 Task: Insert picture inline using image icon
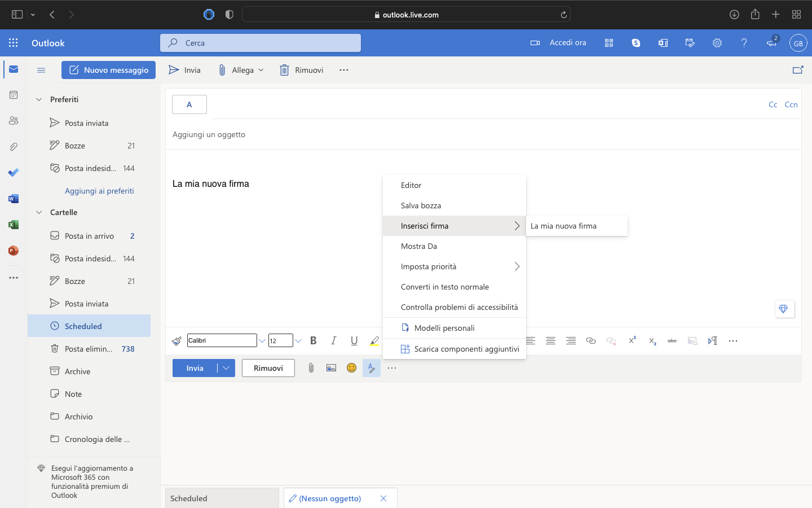coord(331,368)
